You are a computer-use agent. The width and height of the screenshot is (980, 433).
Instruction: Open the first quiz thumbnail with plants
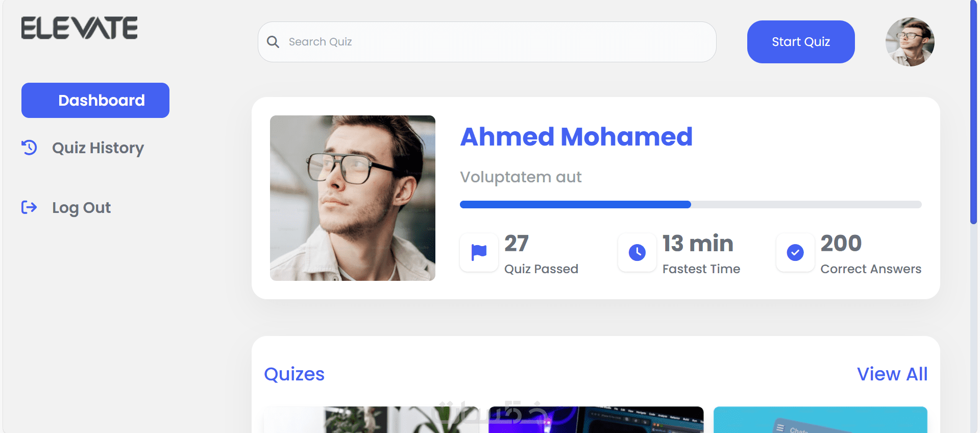[x=372, y=420]
